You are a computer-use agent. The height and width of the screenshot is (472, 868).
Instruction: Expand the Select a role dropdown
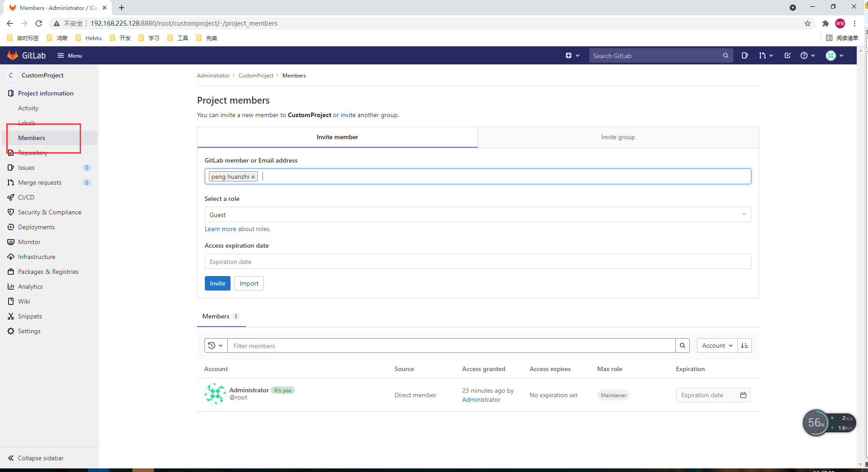[x=477, y=214]
